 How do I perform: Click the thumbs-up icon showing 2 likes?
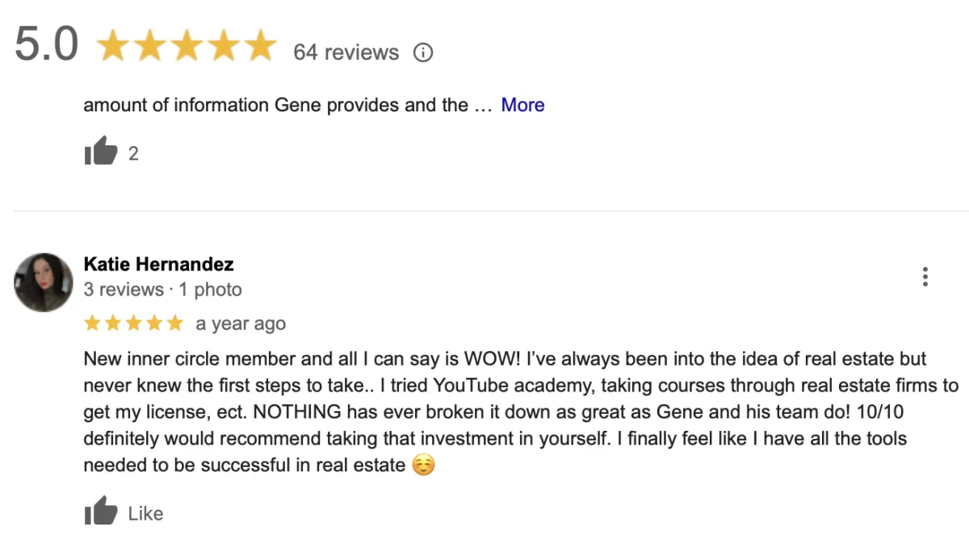tap(101, 152)
